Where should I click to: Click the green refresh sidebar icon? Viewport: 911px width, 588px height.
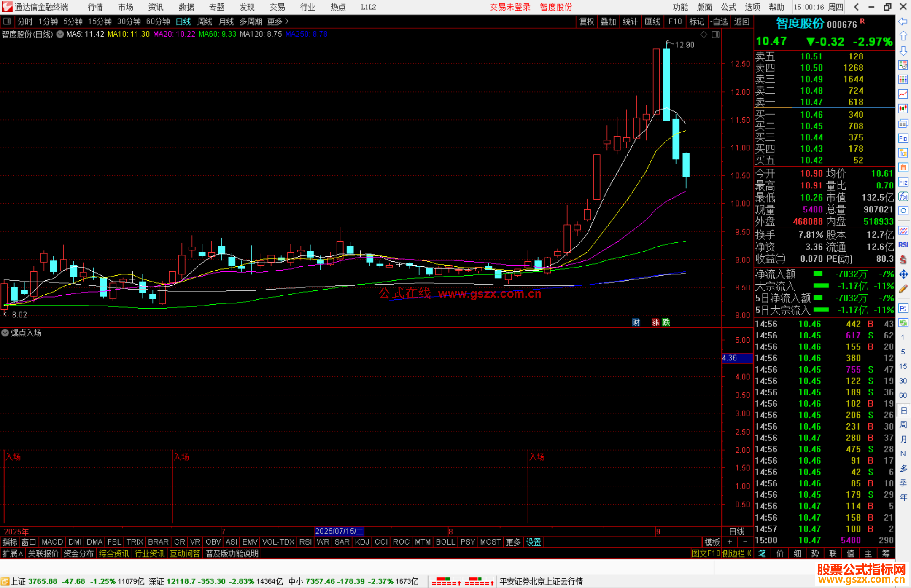pyautogui.click(x=903, y=323)
